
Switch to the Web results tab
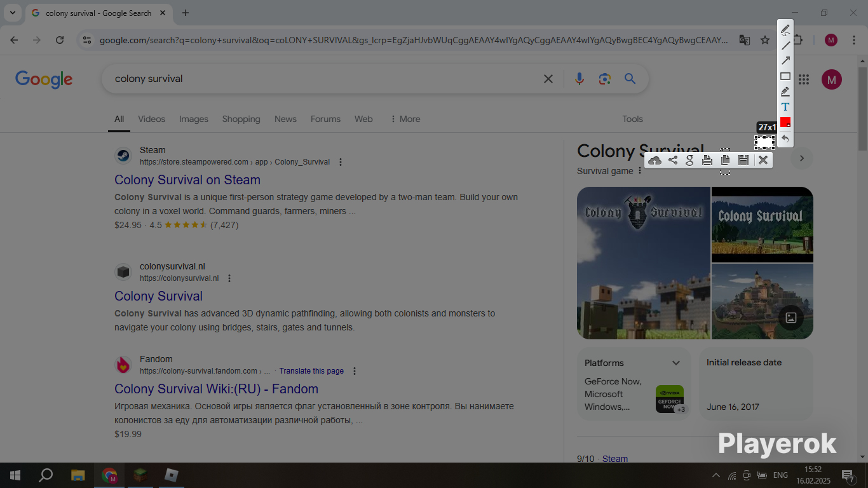363,119
